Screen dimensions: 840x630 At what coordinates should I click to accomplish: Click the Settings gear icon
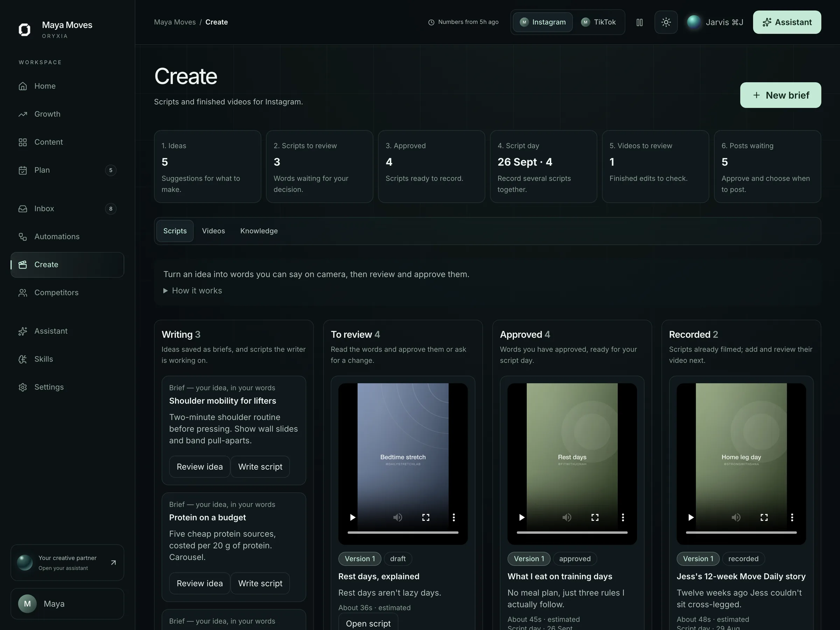coord(23,387)
